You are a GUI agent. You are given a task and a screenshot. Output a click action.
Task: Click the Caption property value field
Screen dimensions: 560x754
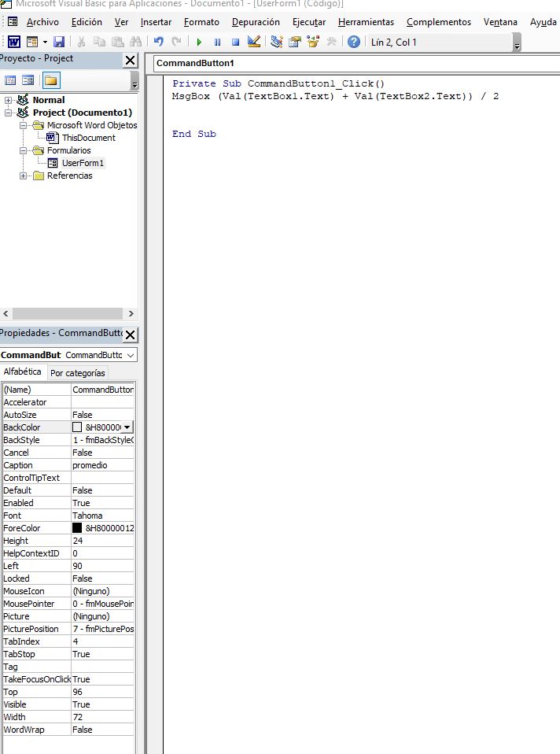102,465
